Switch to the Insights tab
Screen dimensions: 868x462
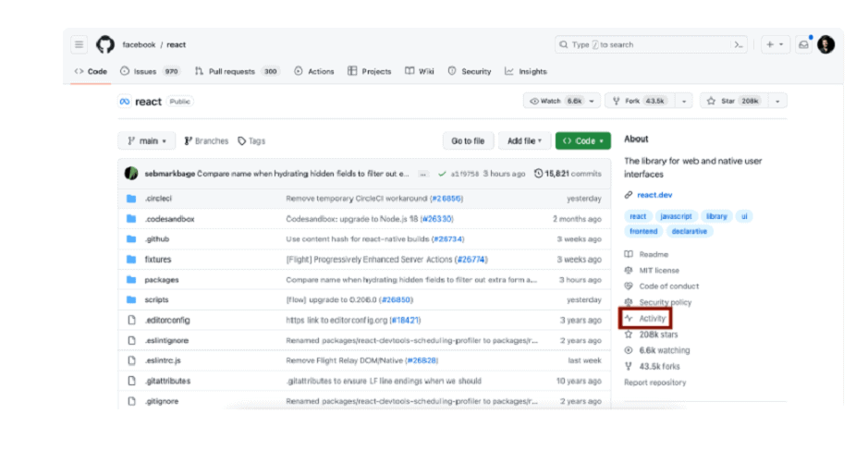pyautogui.click(x=526, y=71)
